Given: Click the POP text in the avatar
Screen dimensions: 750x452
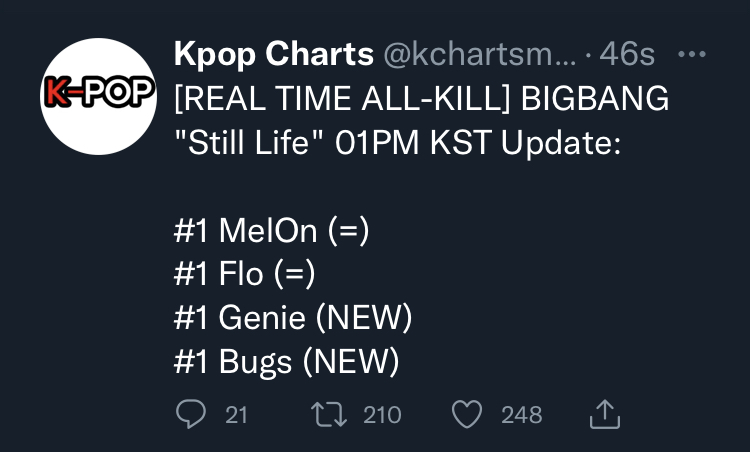Looking at the screenshot, I should coord(119,92).
